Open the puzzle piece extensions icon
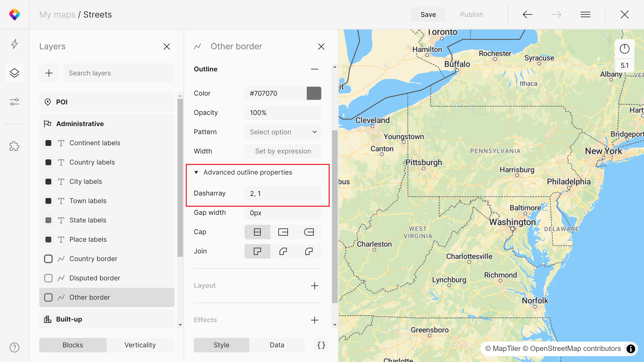This screenshot has height=362, width=644. click(x=14, y=146)
